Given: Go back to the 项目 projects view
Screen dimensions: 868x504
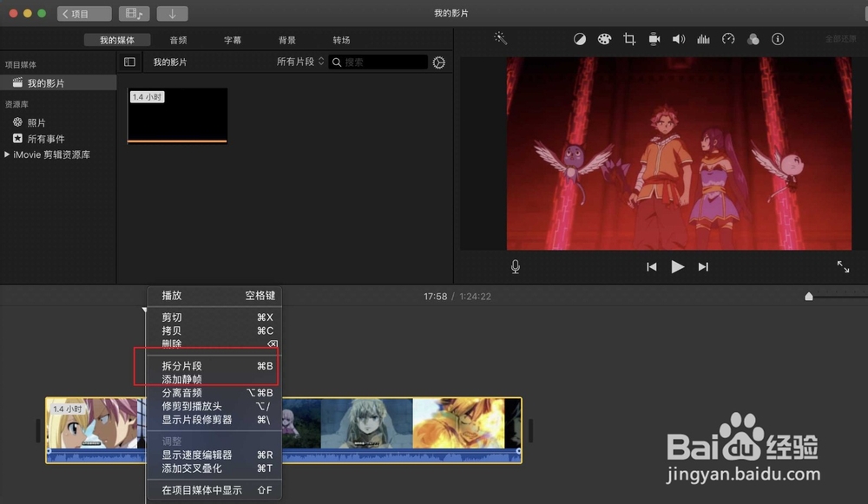Looking at the screenshot, I should pos(84,13).
